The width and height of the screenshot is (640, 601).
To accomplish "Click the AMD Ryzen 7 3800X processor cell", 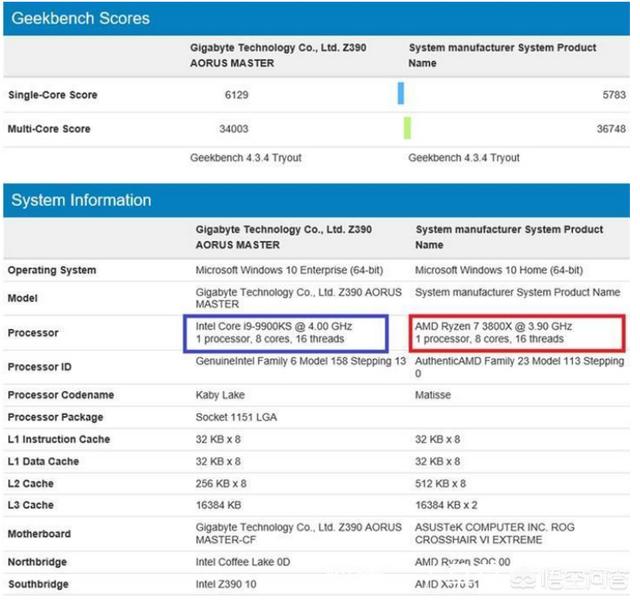I will pos(517,333).
